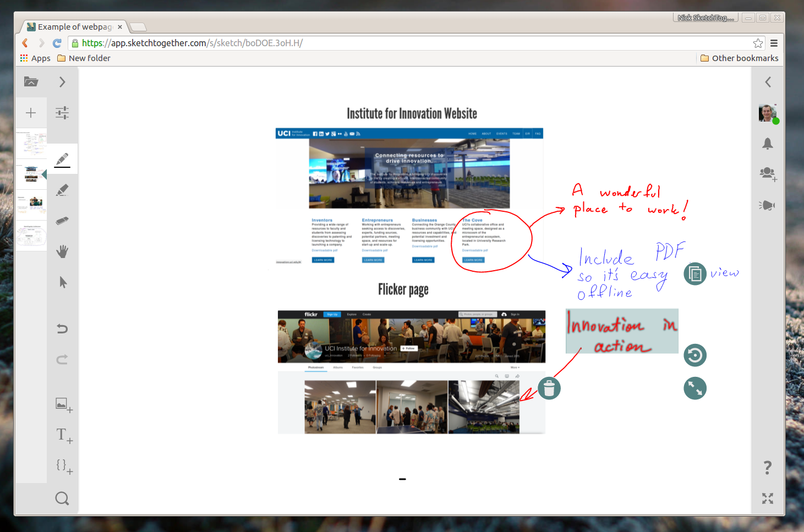Add a new page with plus icon
Image resolution: width=804 pixels, height=532 pixels.
(31, 113)
